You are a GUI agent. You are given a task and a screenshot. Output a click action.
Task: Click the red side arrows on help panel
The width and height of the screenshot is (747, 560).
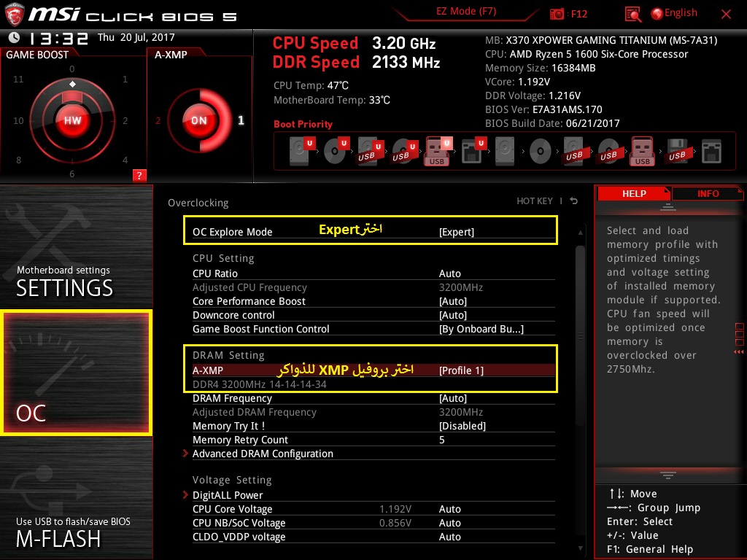[739, 352]
